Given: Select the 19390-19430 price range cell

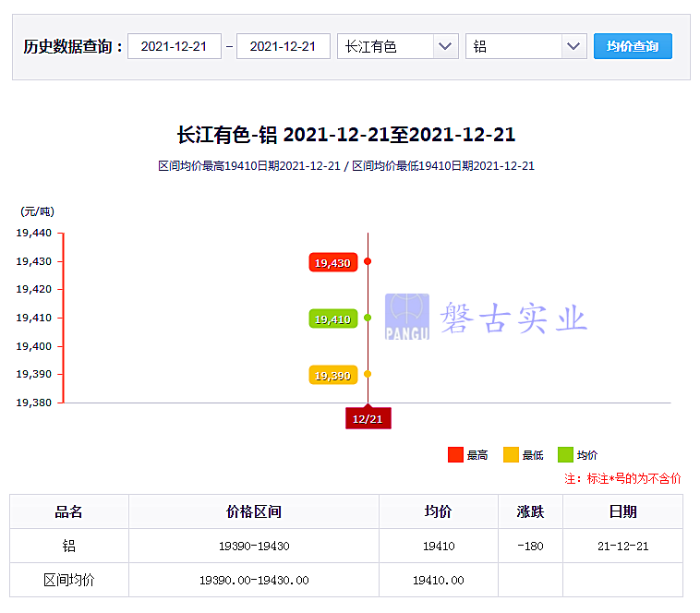Looking at the screenshot, I should [x=254, y=547].
